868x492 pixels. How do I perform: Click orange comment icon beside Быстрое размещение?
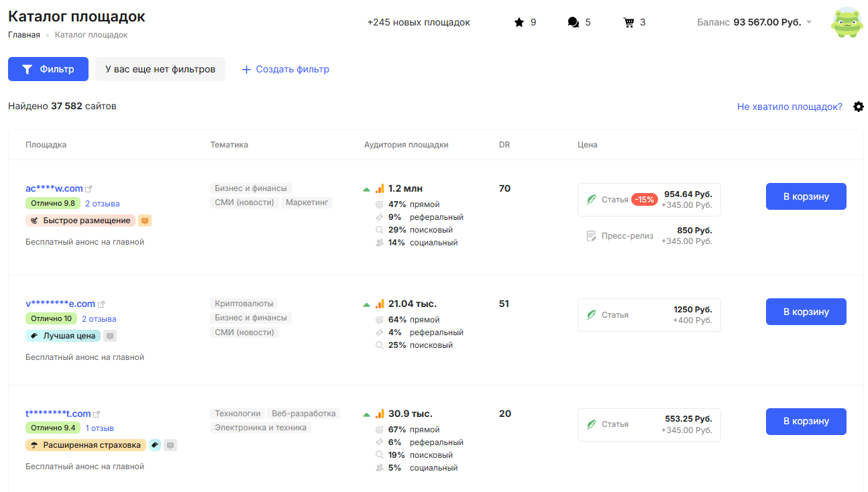tap(145, 221)
